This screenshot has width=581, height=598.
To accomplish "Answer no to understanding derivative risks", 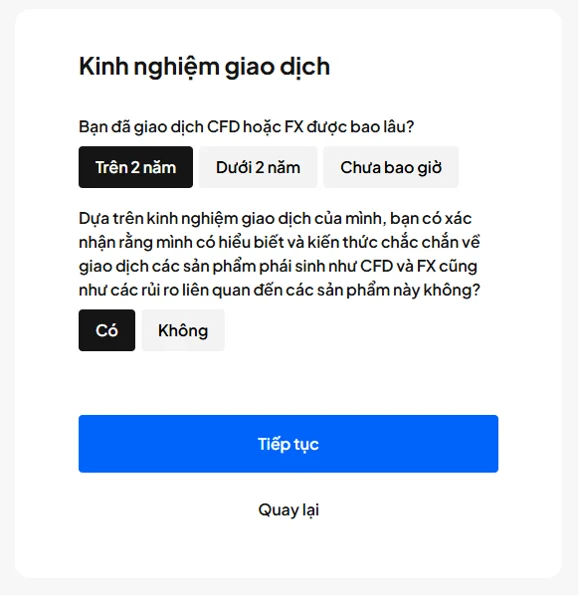I will 183,331.
